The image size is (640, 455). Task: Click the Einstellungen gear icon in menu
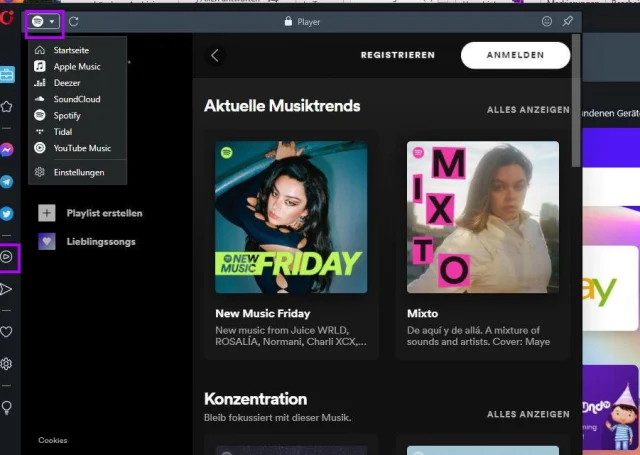coord(40,172)
